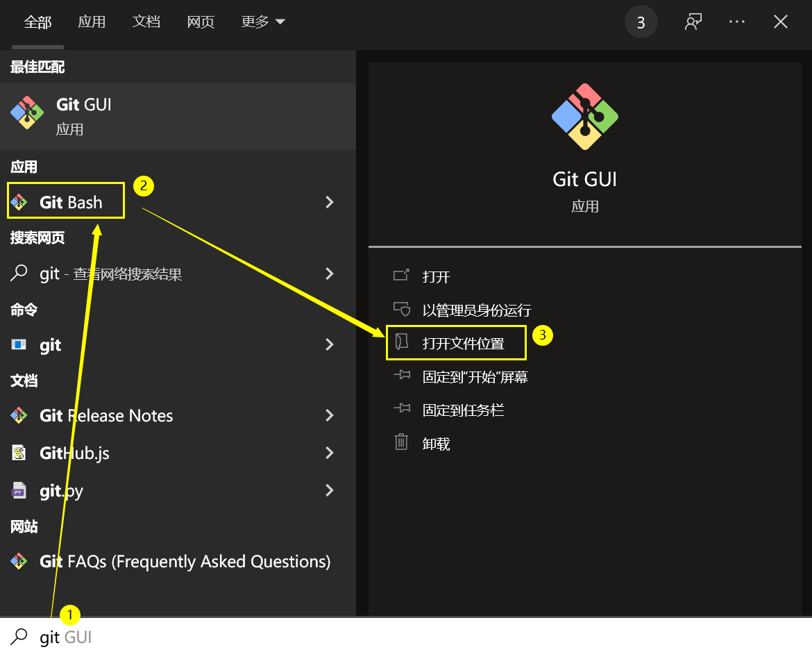Expand the git.py result chevron
The height and width of the screenshot is (652, 812).
(330, 490)
